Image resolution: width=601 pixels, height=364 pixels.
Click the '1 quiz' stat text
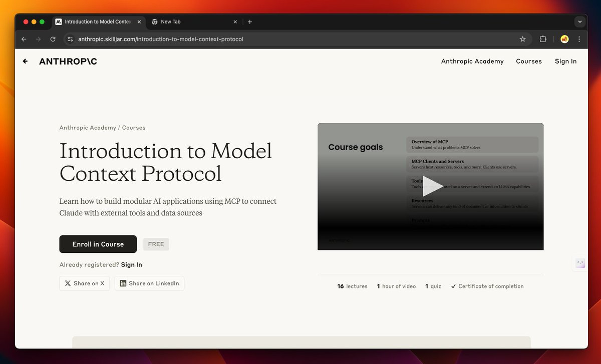point(433,286)
